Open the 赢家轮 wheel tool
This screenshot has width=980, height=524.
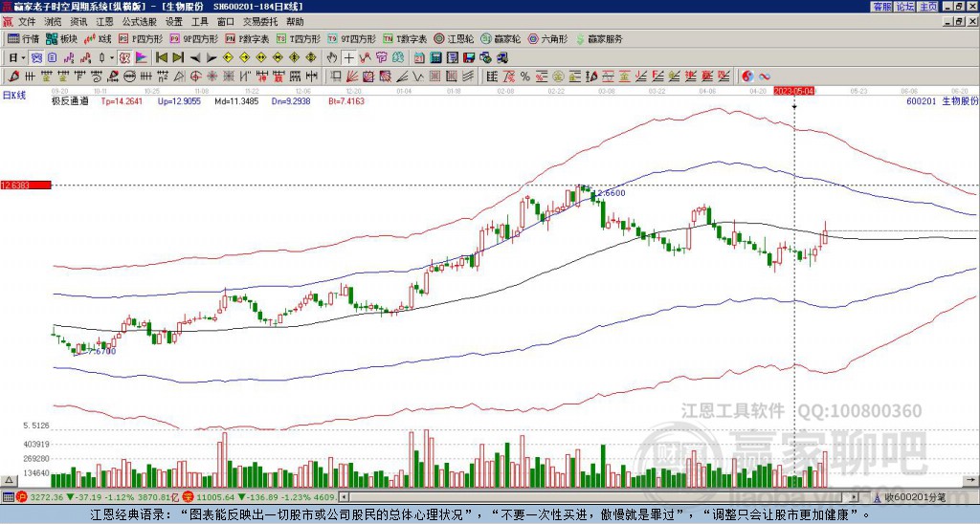pos(501,38)
